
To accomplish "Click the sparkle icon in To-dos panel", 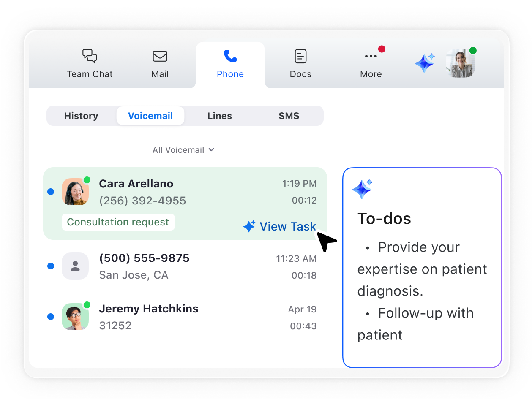I will [362, 189].
